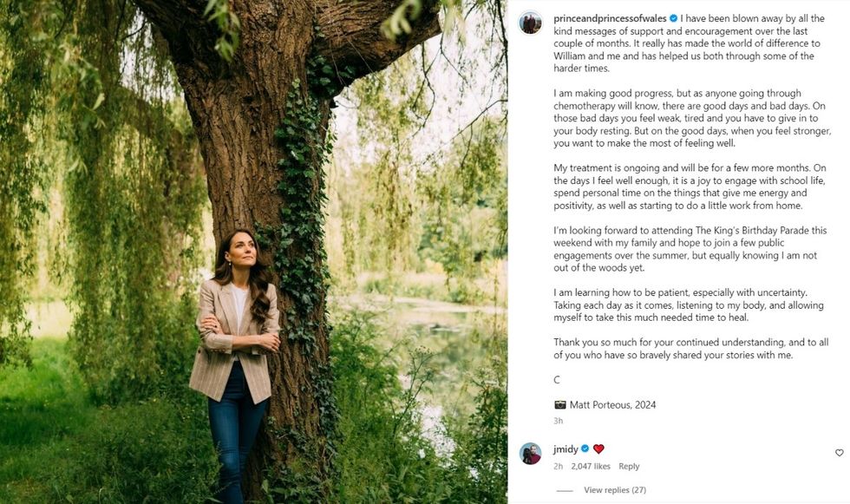Click jmidy's blue verified badge
This screenshot has width=850, height=504.
click(x=585, y=448)
